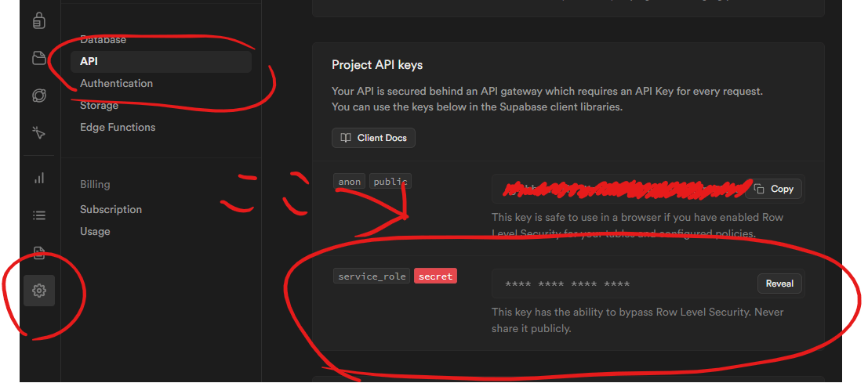This screenshot has width=868, height=383.
Task: Click the masked service_role key field
Action: point(648,284)
